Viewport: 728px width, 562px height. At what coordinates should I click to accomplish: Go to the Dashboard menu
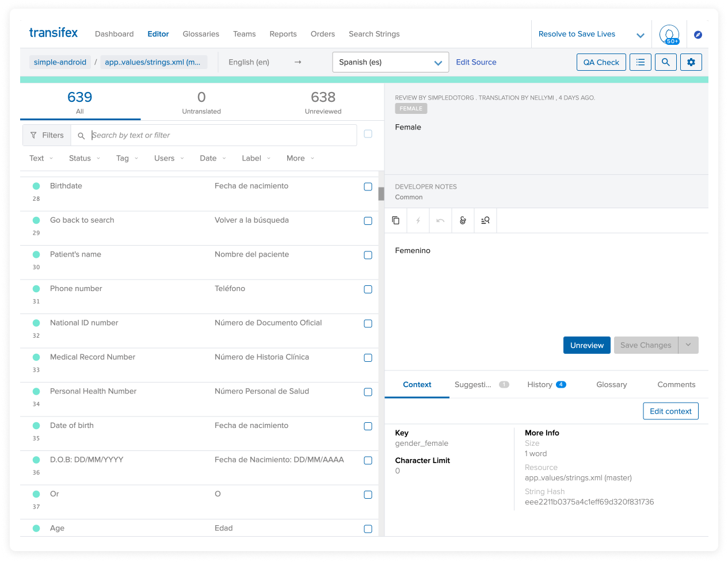coord(114,34)
